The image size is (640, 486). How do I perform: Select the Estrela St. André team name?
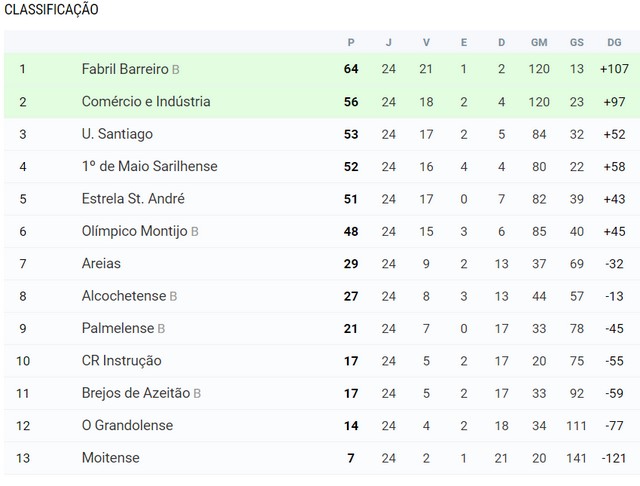tap(133, 199)
